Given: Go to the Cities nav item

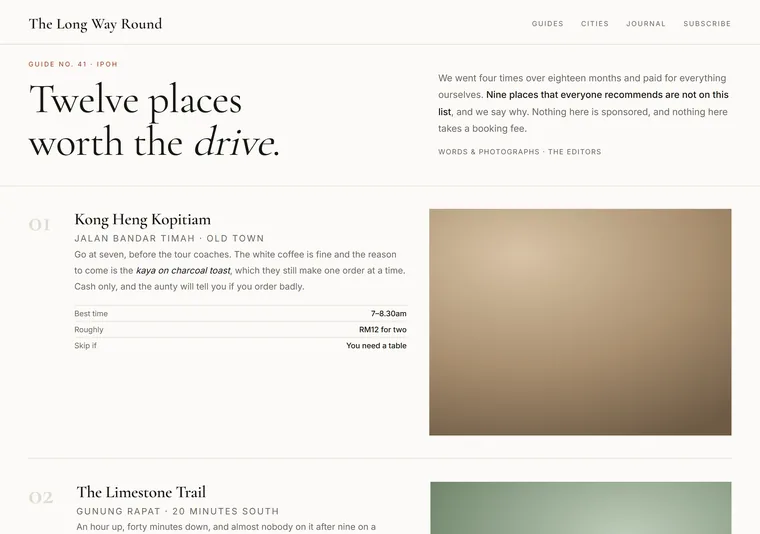Looking at the screenshot, I should pos(595,24).
